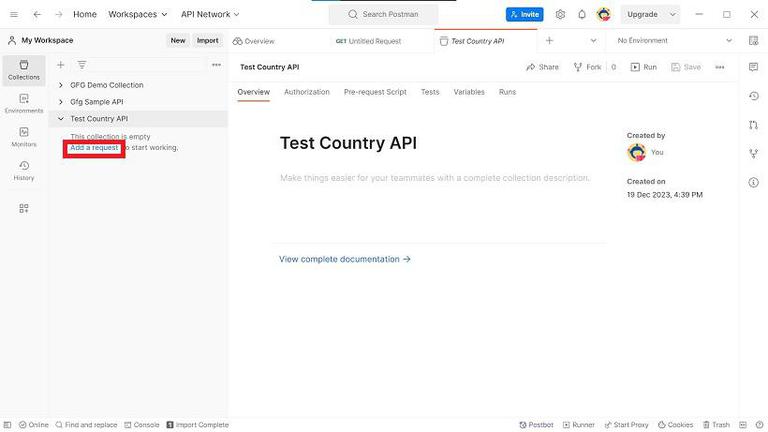Open two-pane layout icon in status bar
This screenshot has height=432, width=768.
point(743,425)
